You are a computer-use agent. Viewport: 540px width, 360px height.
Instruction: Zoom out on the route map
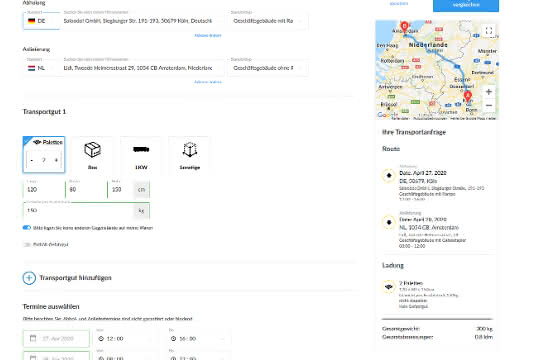coord(489,105)
